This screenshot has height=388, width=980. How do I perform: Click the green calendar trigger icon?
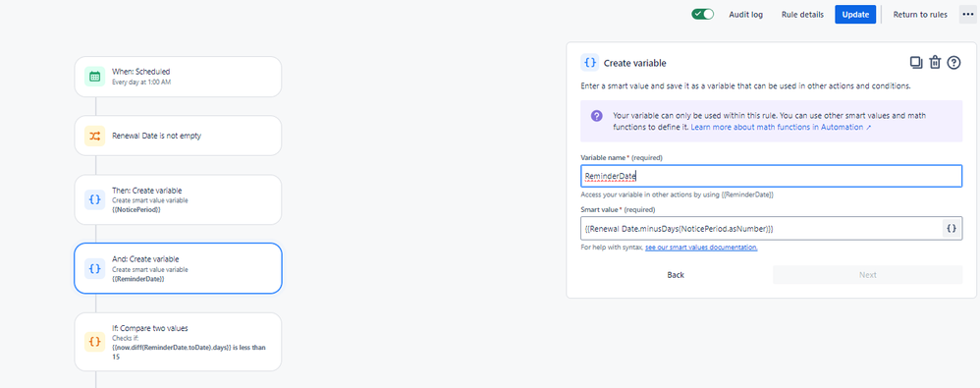pos(95,77)
